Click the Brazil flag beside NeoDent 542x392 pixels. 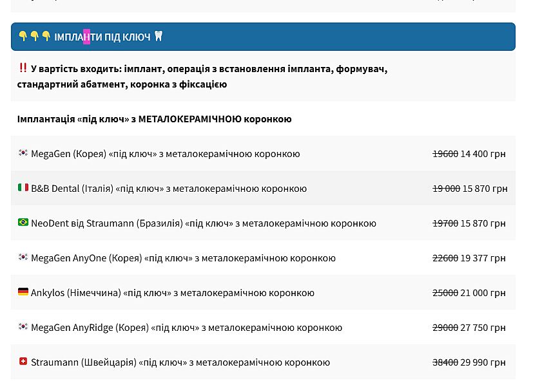23,223
